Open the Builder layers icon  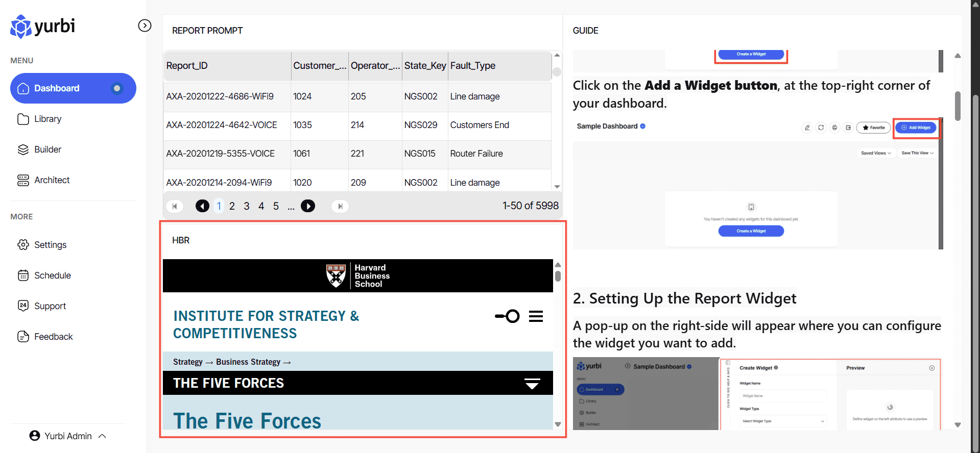pyautogui.click(x=23, y=149)
